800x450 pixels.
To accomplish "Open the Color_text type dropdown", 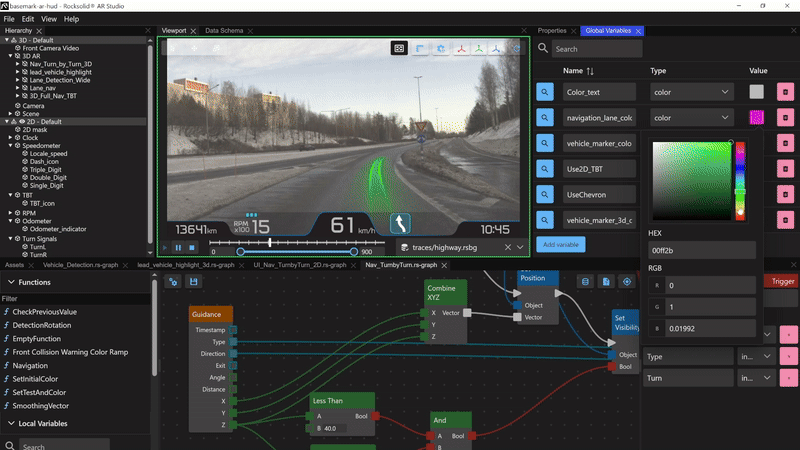I will click(691, 92).
